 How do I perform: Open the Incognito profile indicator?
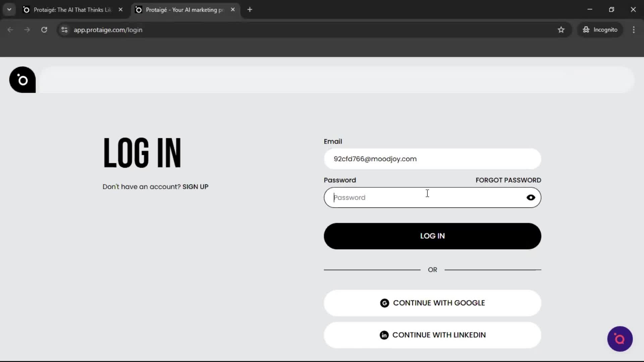click(x=600, y=29)
